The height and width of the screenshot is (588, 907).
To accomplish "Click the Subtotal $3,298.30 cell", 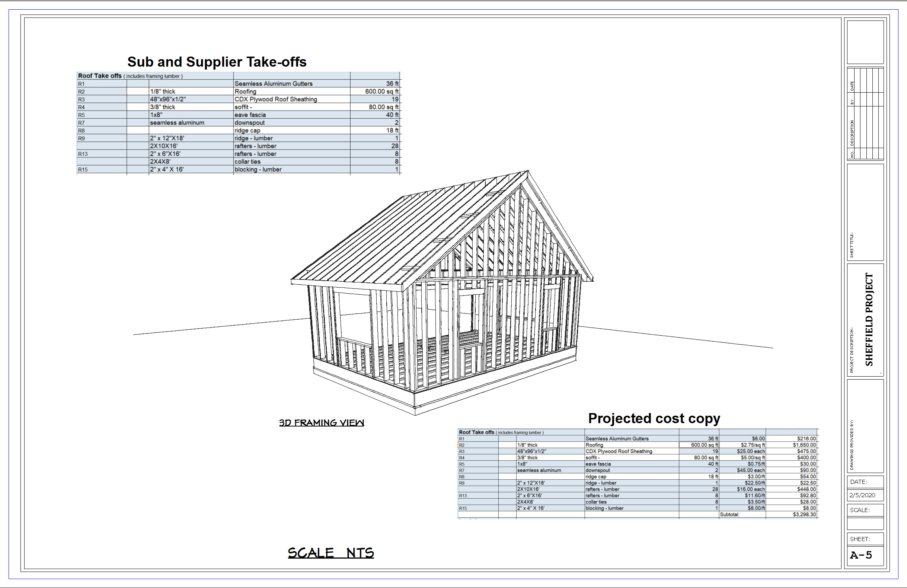I will tap(804, 514).
